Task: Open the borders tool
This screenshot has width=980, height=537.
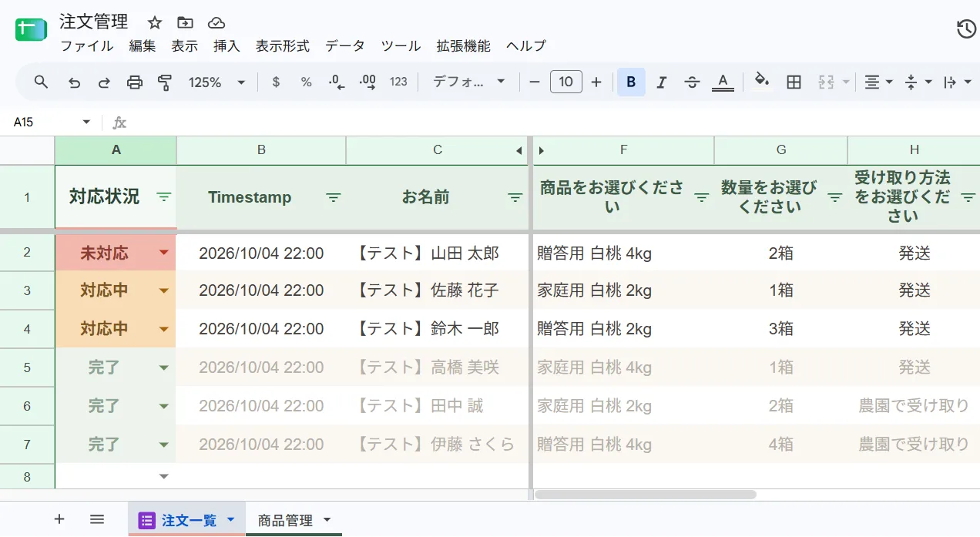Action: [x=794, y=82]
